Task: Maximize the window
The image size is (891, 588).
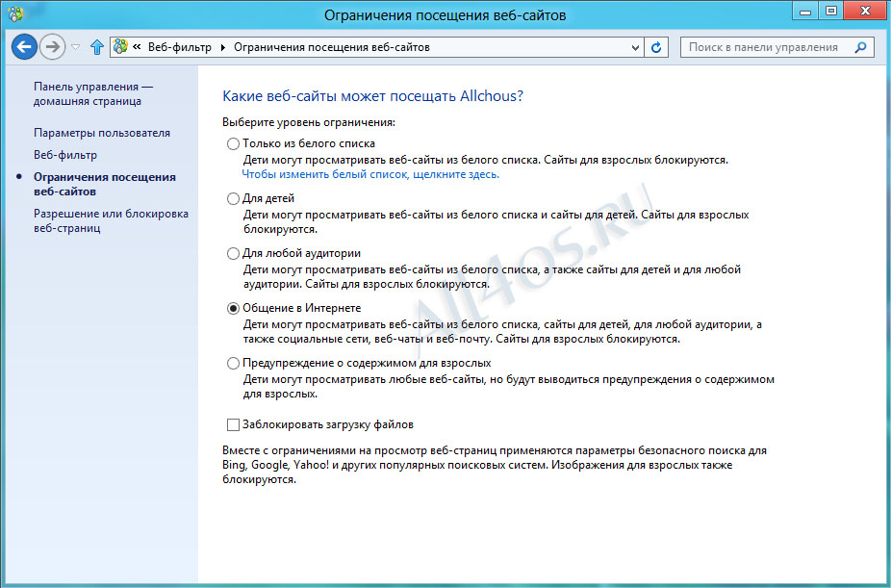Action: tap(830, 11)
